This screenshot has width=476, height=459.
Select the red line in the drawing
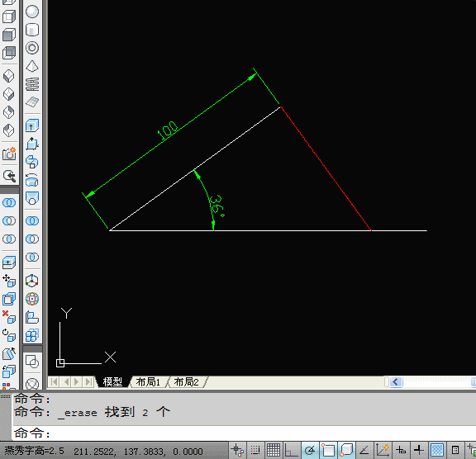tap(326, 168)
